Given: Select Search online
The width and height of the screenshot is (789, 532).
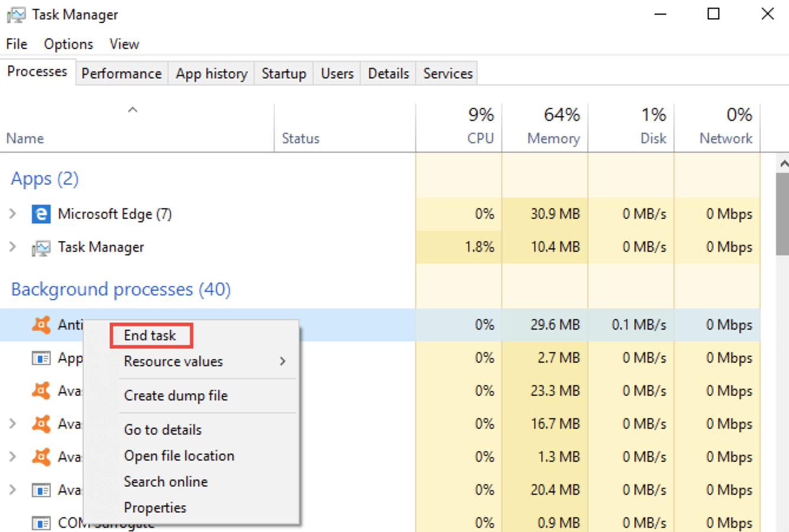Looking at the screenshot, I should coord(166,482).
